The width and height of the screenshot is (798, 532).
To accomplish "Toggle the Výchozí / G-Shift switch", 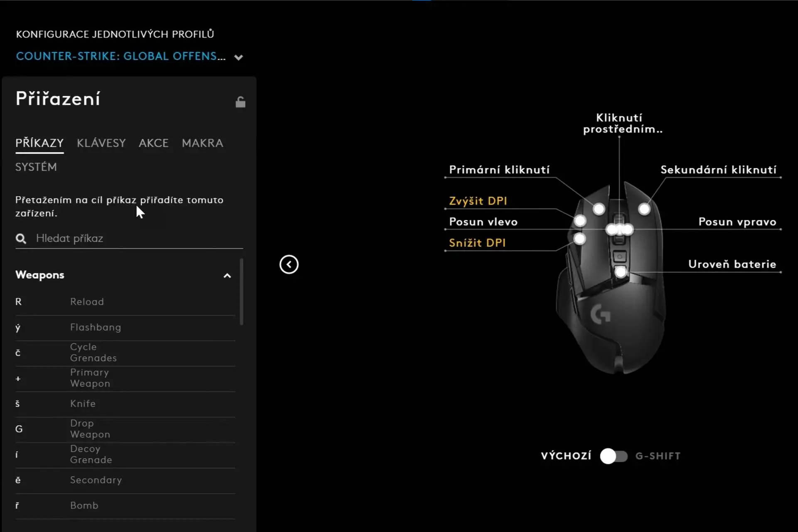I will 613,456.
